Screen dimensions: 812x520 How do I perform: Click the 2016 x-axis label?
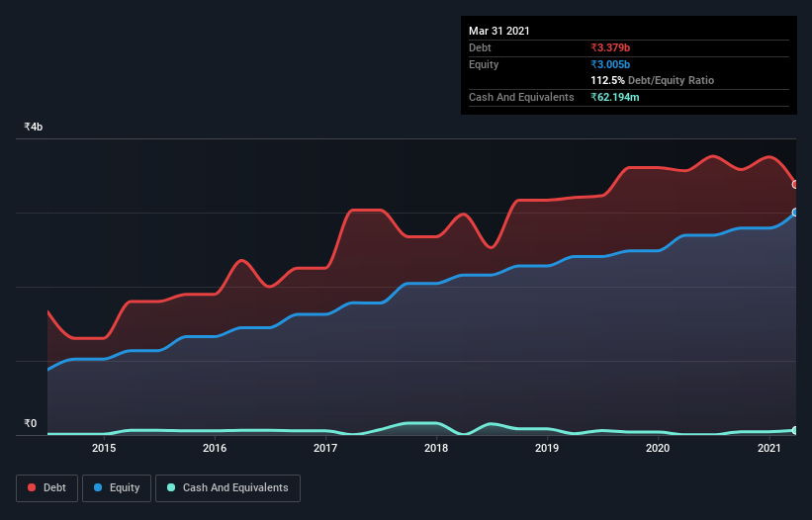(x=215, y=448)
